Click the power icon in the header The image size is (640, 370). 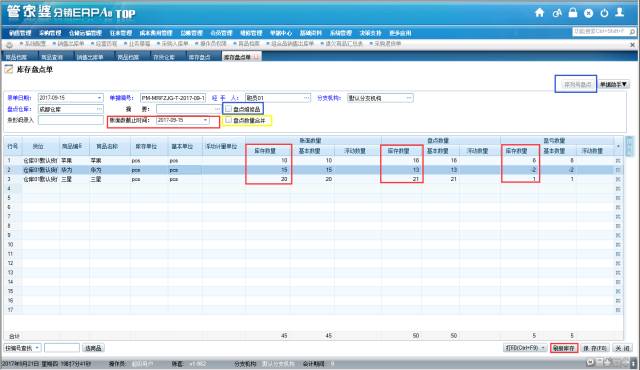[604, 13]
